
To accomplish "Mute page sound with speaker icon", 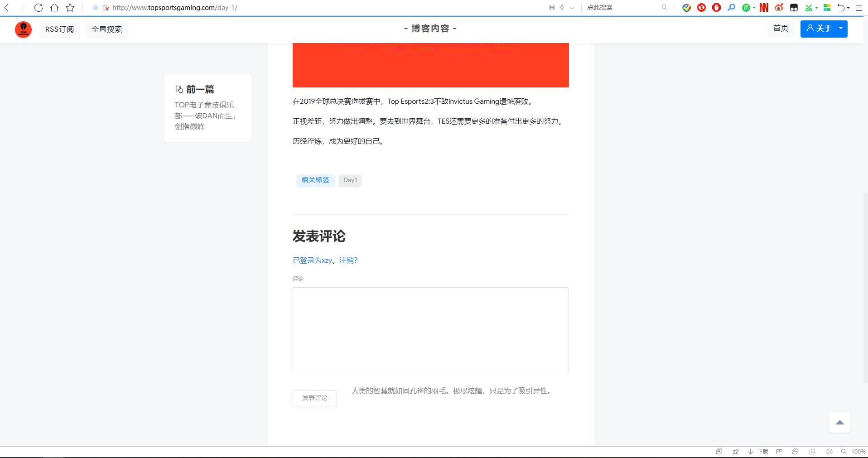I will click(x=829, y=452).
